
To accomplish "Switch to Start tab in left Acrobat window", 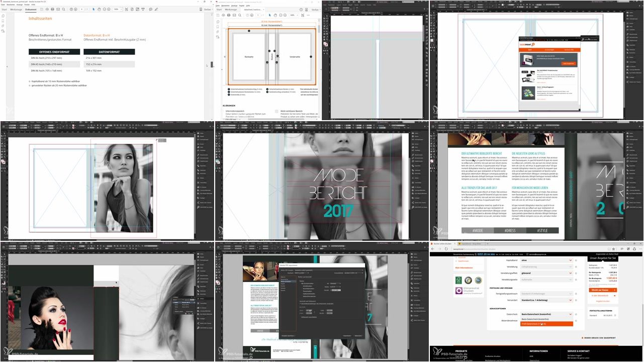I will pyautogui.click(x=4, y=10).
